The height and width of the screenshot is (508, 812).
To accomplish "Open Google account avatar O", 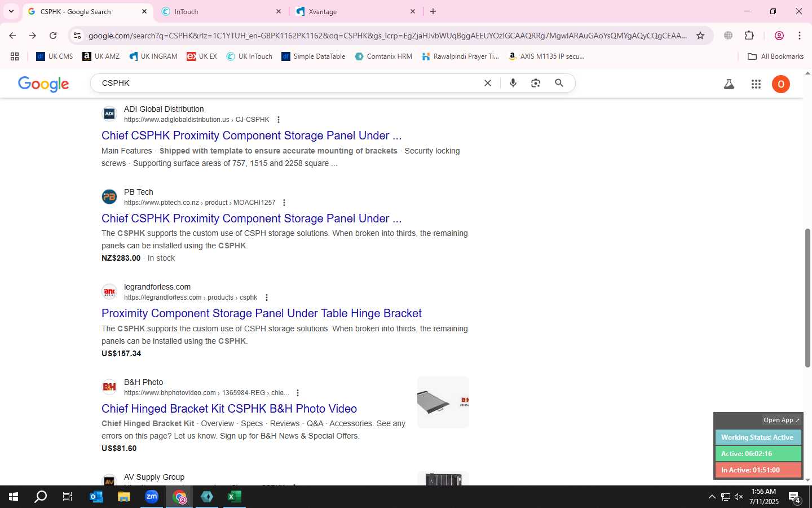I will (x=781, y=84).
